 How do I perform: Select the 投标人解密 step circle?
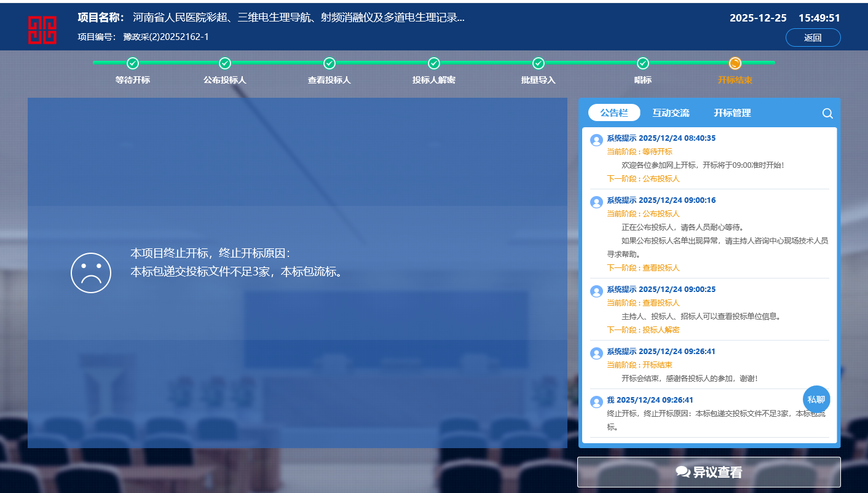coord(434,63)
